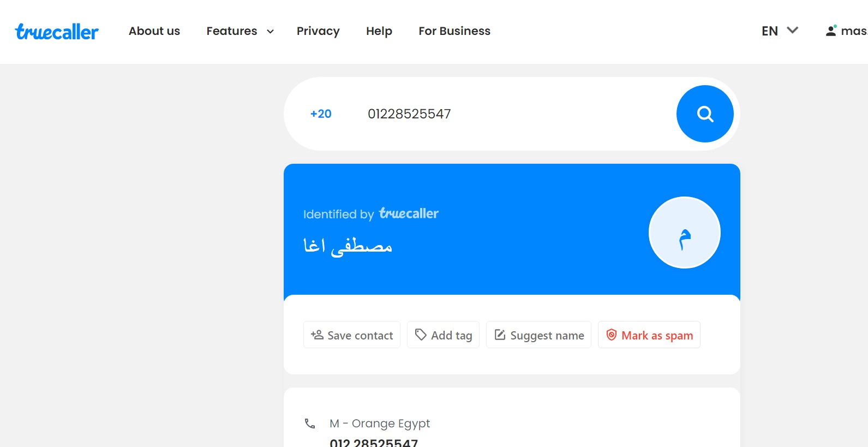
Task: Expand the Features dropdown menu
Action: [x=240, y=31]
